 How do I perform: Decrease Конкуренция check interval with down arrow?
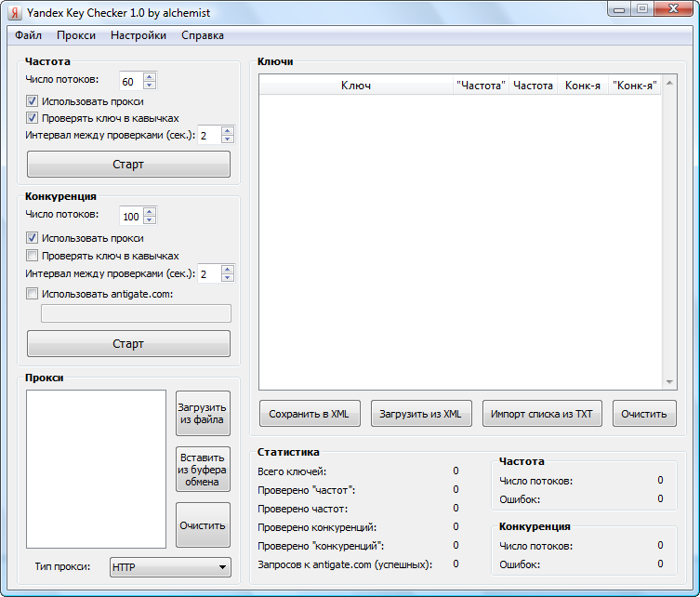coord(228,278)
